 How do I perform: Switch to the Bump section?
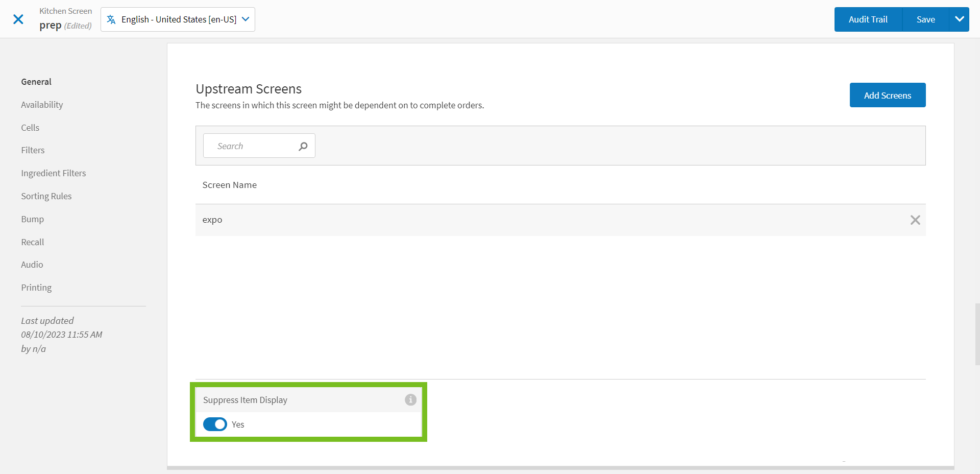(33, 219)
